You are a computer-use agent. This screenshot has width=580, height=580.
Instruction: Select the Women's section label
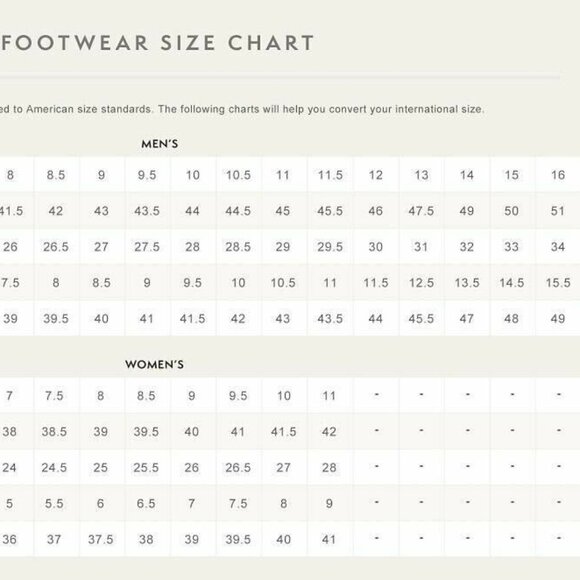154,364
